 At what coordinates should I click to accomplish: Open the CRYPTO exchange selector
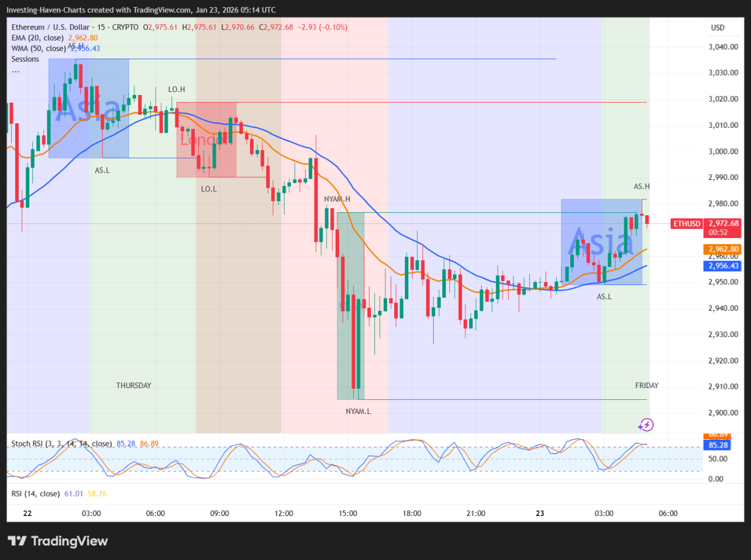125,27
